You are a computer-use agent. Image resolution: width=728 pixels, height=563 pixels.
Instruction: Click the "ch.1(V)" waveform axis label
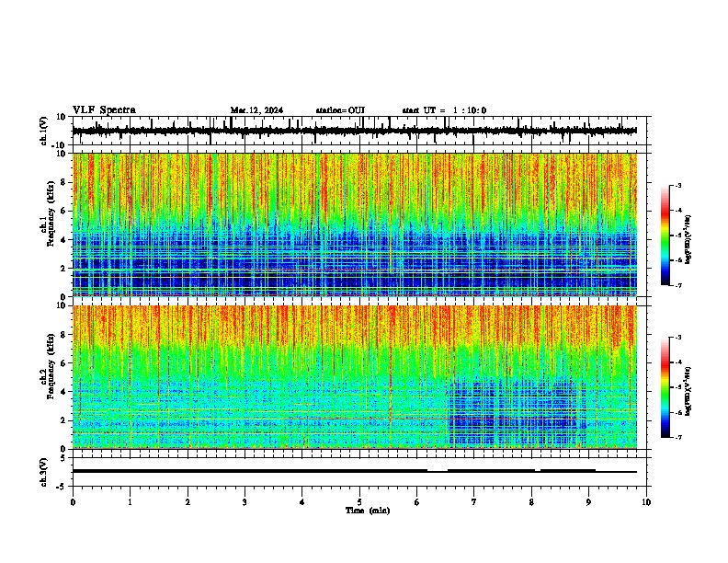point(44,131)
